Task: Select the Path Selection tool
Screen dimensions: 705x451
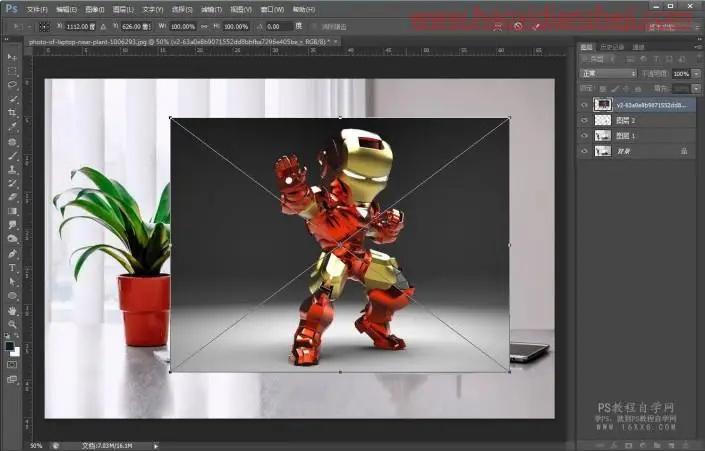Action: click(12, 282)
